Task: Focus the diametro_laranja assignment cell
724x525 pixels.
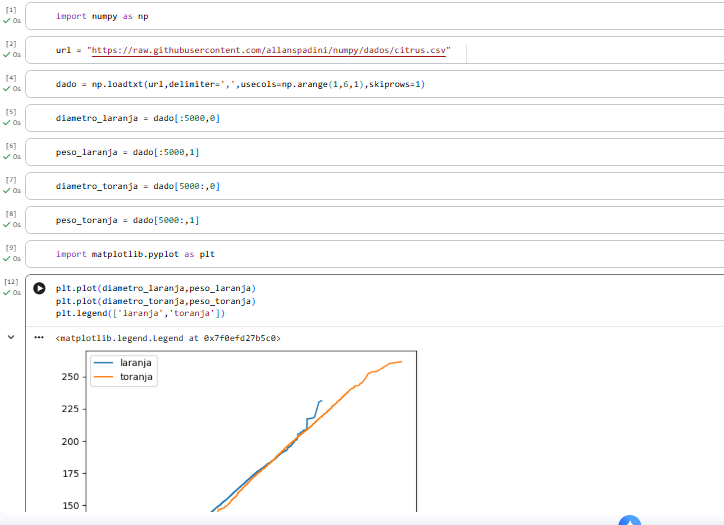Action: pyautogui.click(x=374, y=118)
